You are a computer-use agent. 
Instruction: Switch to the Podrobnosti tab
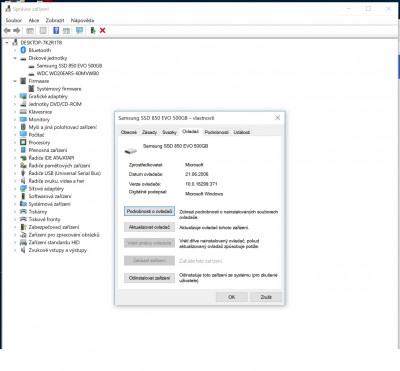click(x=217, y=132)
